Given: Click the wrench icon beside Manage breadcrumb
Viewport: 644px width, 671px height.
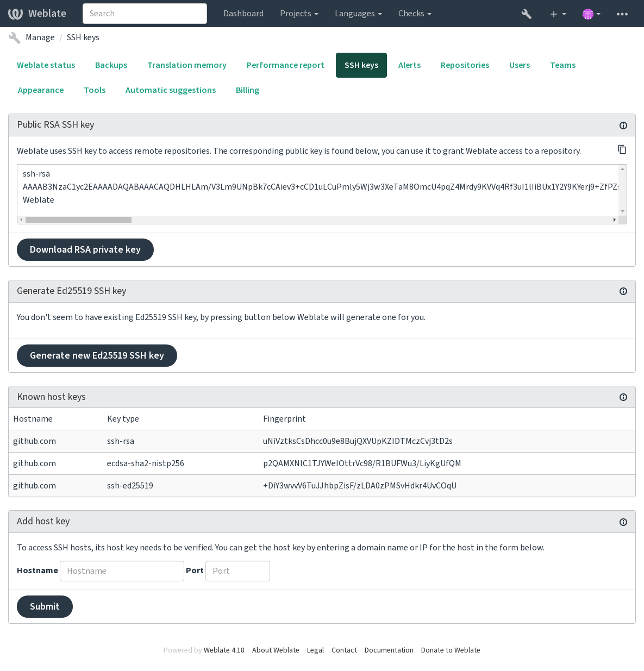Looking at the screenshot, I should click(x=15, y=37).
